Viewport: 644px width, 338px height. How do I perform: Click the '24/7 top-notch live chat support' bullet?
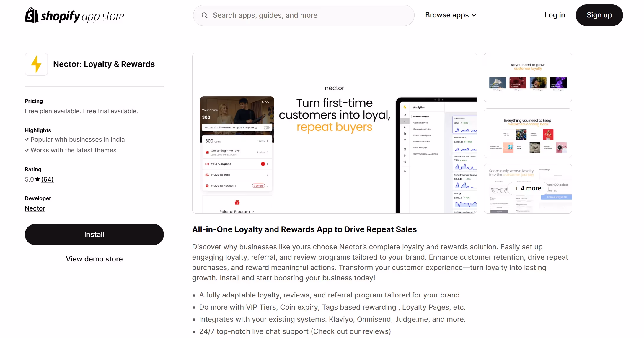point(295,331)
